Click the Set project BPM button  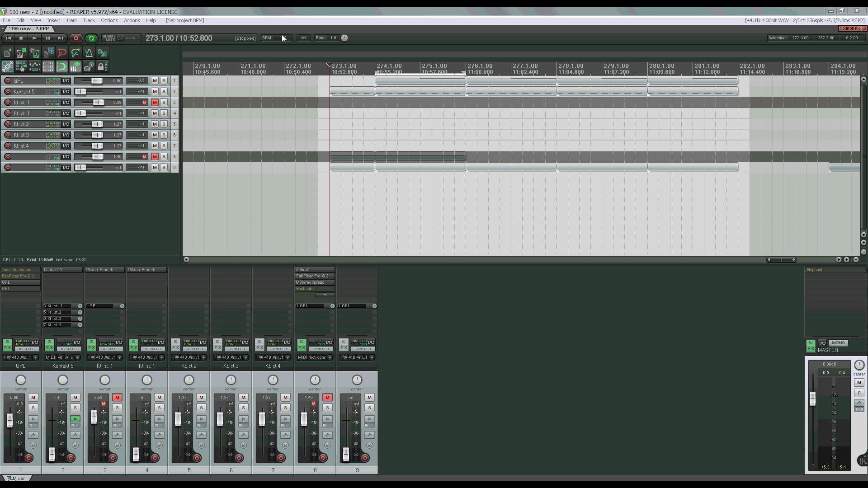pos(185,20)
